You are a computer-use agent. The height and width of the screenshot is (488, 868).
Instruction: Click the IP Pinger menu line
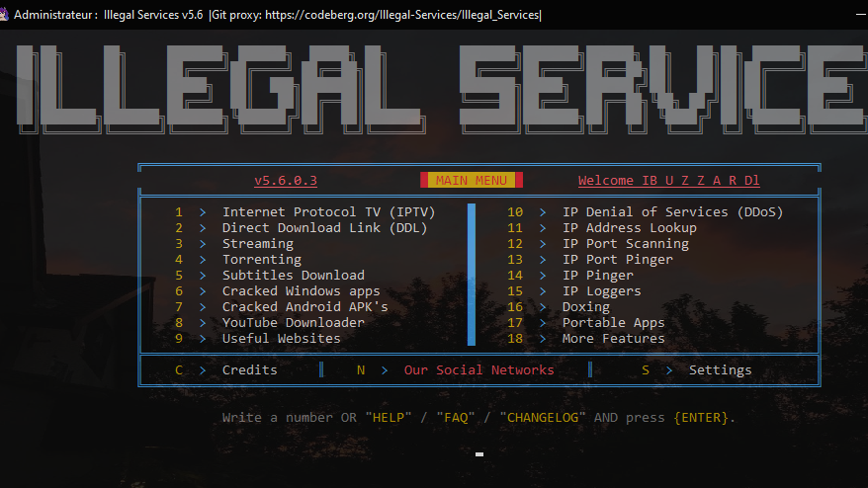pyautogui.click(x=598, y=275)
